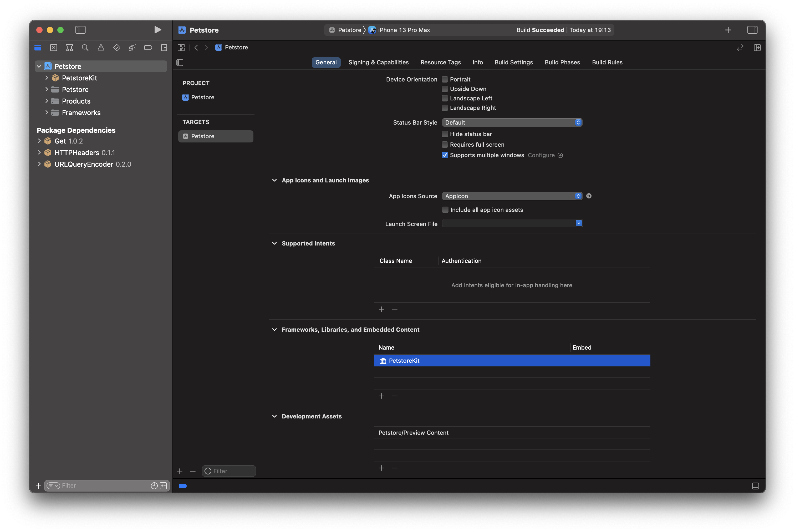
Task: Click the related items grid icon
Action: (181, 48)
